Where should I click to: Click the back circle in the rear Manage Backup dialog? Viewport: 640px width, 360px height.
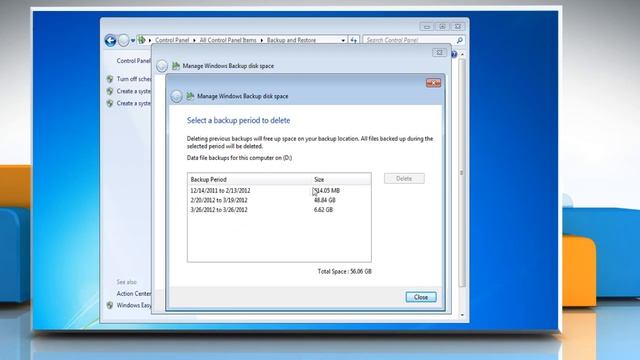click(x=162, y=66)
